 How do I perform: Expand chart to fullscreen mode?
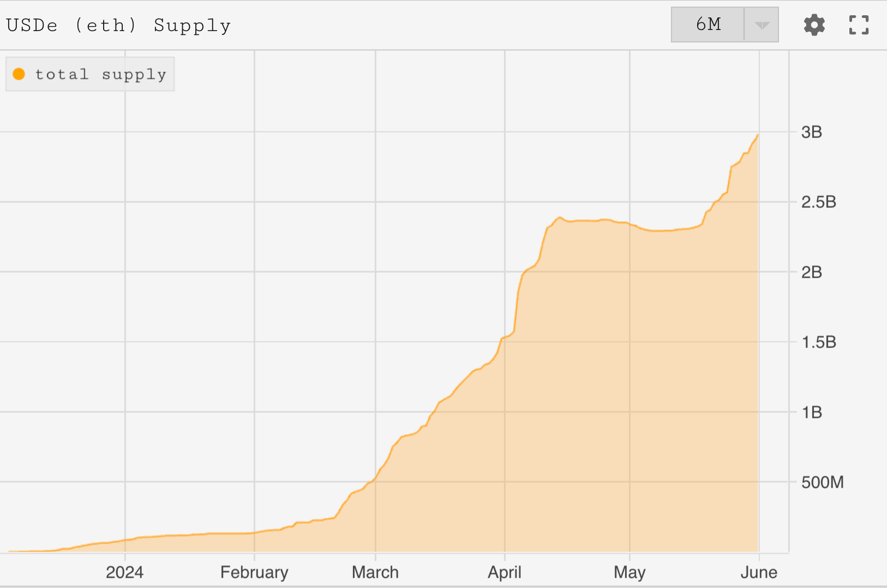(x=859, y=25)
